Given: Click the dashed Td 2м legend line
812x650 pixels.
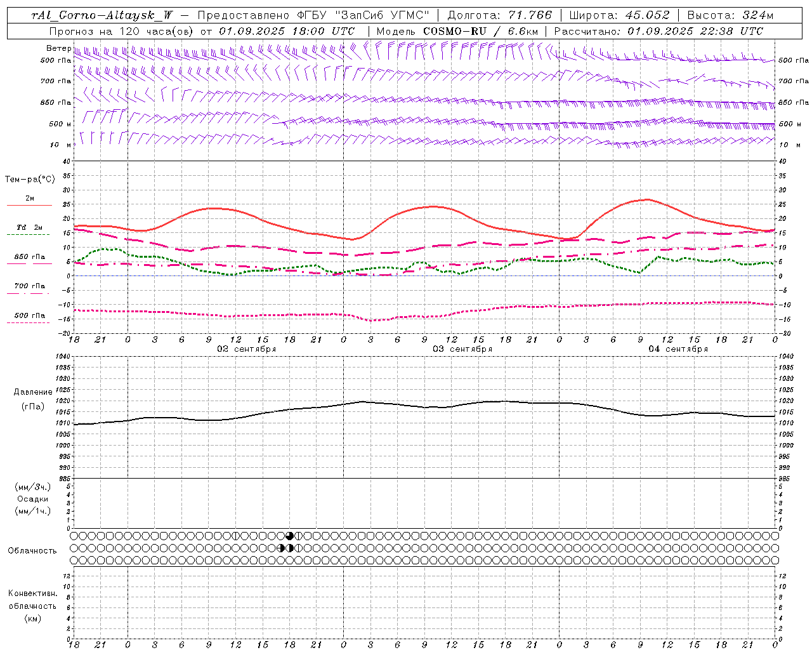Looking at the screenshot, I should click(28, 235).
